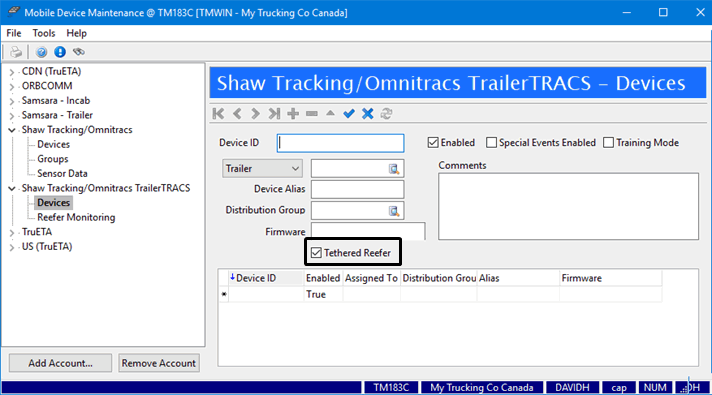Open the help question mark icon
Image resolution: width=712 pixels, height=395 pixels.
[x=41, y=52]
